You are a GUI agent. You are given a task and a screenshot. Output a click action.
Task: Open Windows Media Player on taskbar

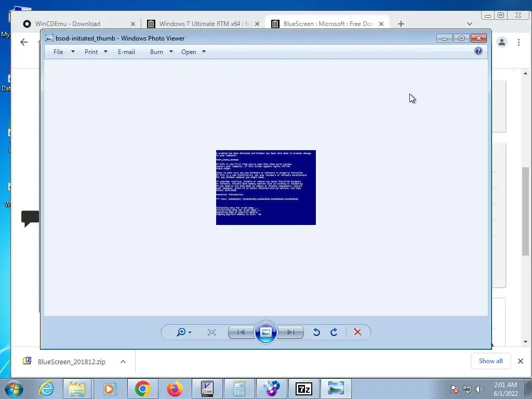(x=109, y=389)
